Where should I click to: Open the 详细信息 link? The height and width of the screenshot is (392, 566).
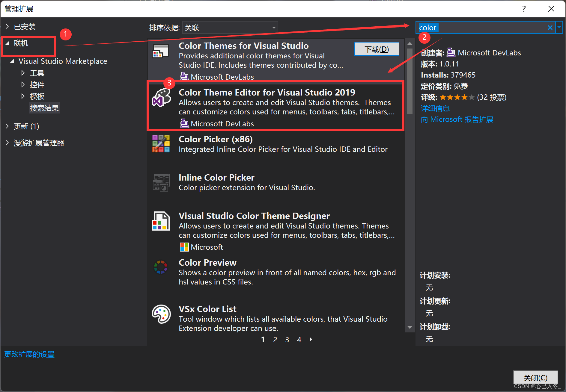pos(435,108)
